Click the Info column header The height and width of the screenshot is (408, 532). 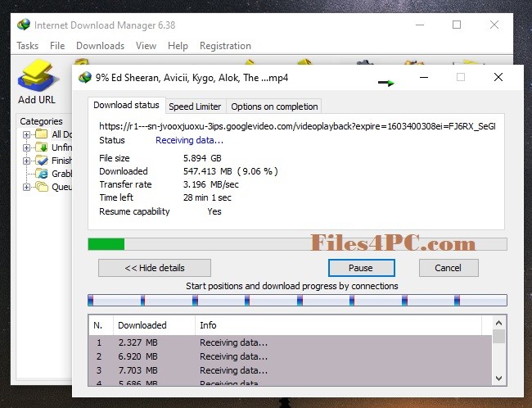(x=338, y=325)
